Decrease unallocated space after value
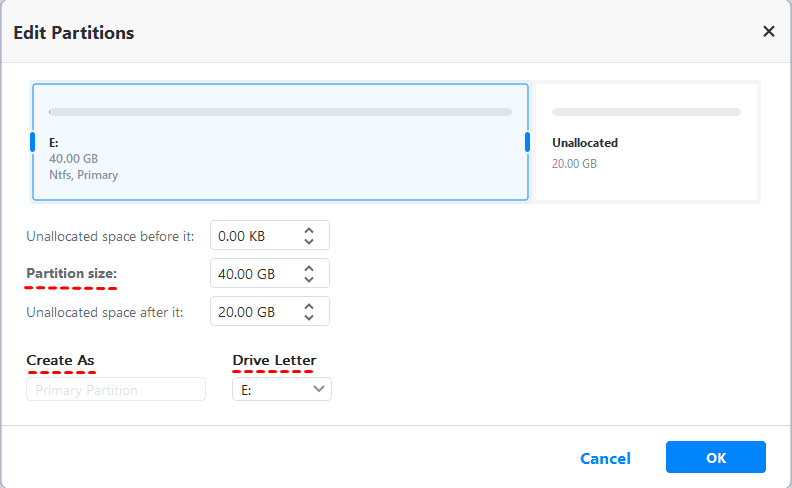Viewport: 792px width, 488px height. (x=309, y=318)
